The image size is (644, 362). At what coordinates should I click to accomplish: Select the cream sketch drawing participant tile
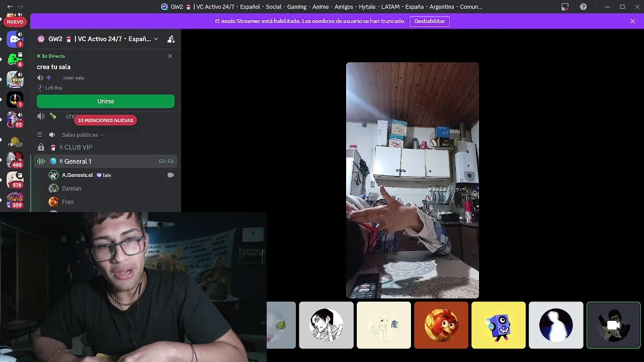384,325
